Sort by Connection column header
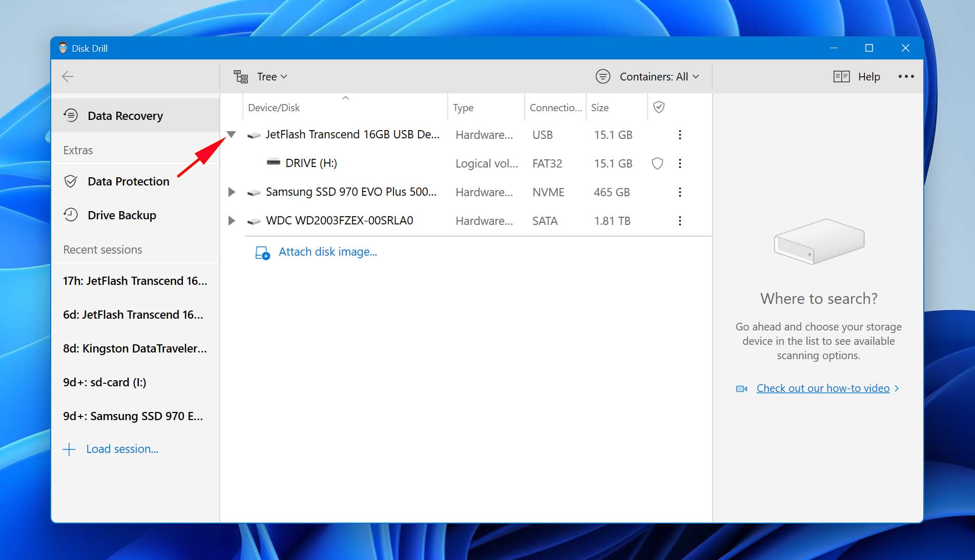 [555, 108]
